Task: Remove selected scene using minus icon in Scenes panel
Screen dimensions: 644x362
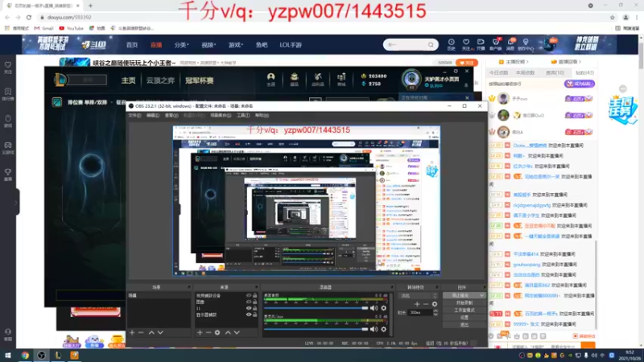Action: click(141, 332)
